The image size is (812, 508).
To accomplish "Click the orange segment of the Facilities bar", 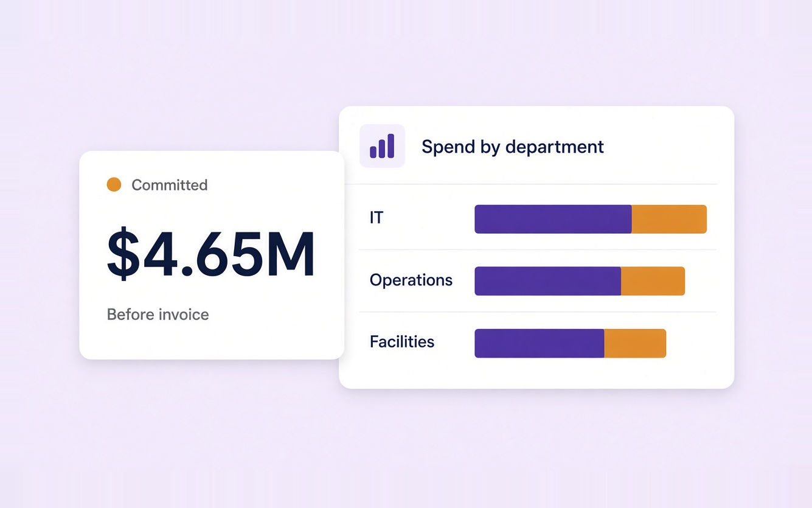I will pos(635,343).
